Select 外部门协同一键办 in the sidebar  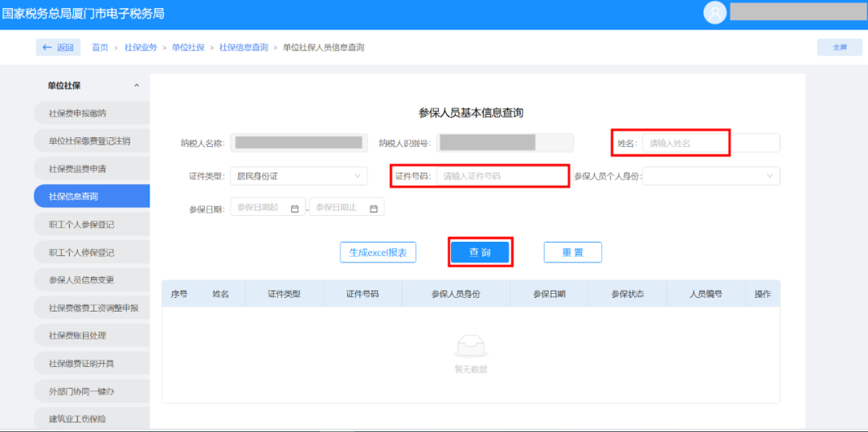(x=92, y=391)
